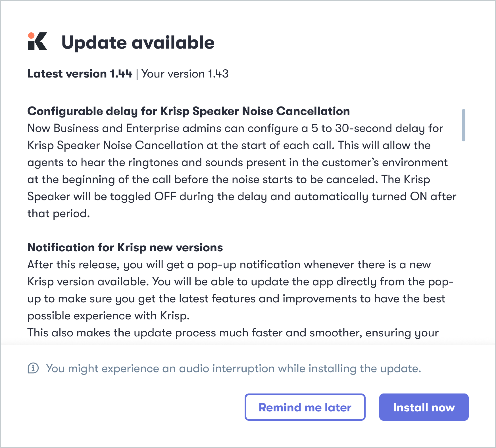This screenshot has height=448, width=496.
Task: Click the line starting After this release
Action: [x=229, y=265]
